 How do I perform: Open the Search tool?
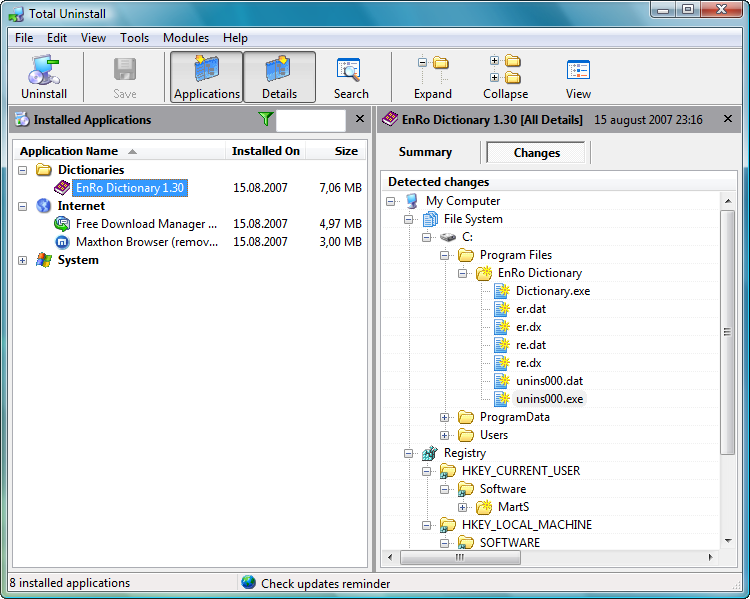tap(351, 77)
